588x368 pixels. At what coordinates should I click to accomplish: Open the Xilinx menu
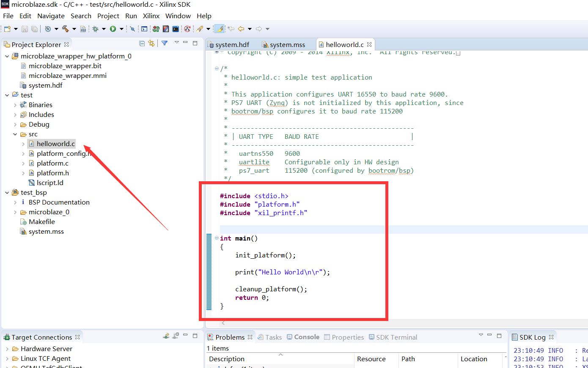point(151,16)
